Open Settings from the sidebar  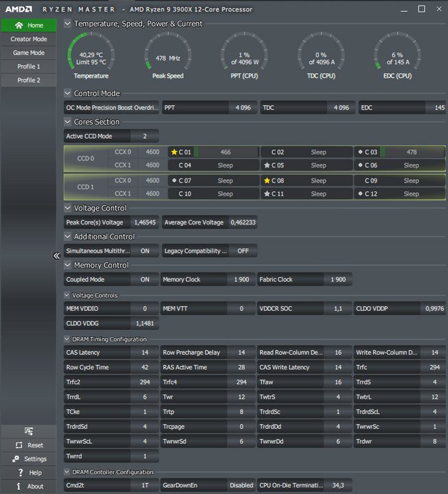(29, 459)
